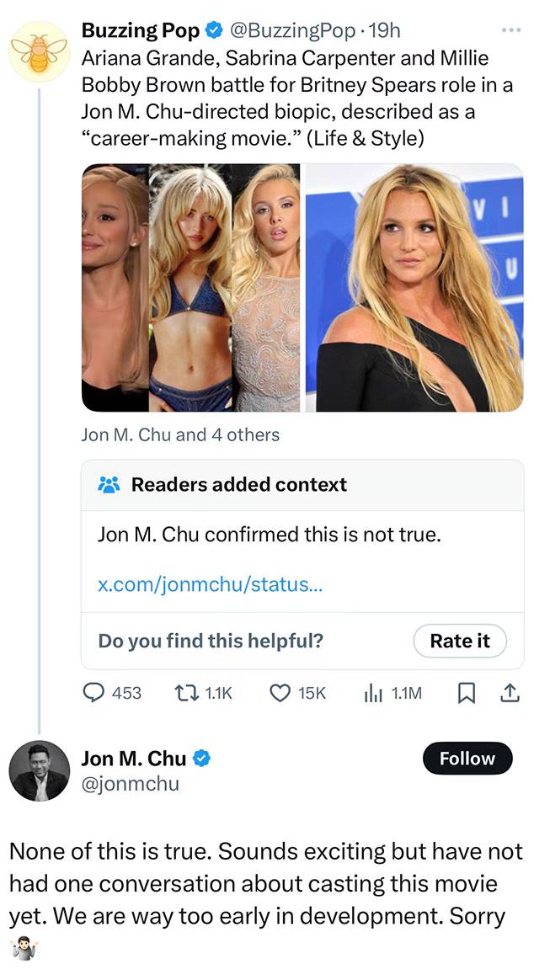Share the post via share icon
Image resolution: width=534 pixels, height=980 pixels.
tap(508, 693)
